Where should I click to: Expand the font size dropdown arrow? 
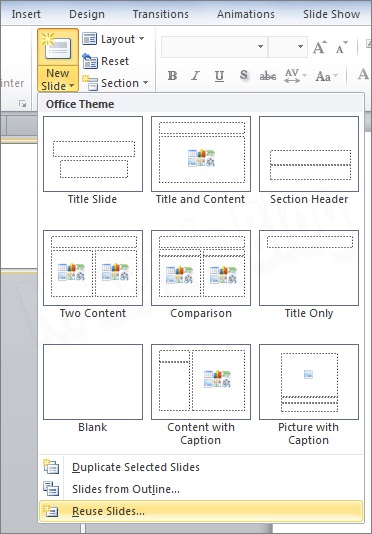point(300,46)
